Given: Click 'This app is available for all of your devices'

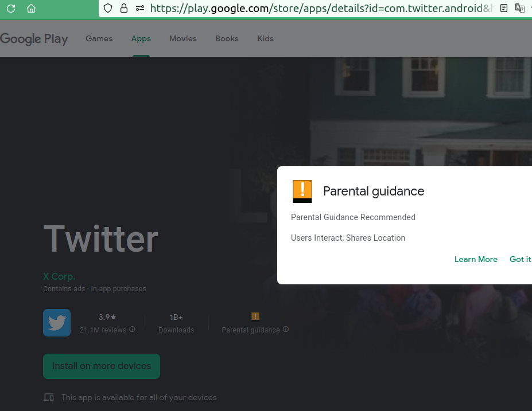Looking at the screenshot, I should click(139, 397).
